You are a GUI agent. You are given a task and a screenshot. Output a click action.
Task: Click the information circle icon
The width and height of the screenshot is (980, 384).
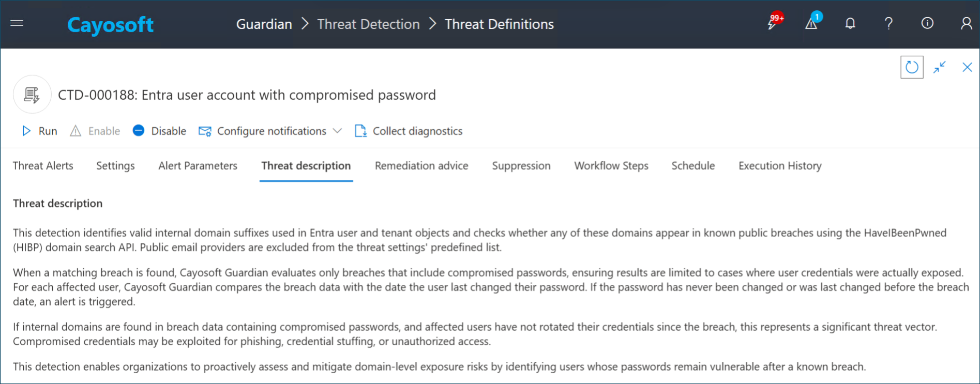pyautogui.click(x=927, y=23)
